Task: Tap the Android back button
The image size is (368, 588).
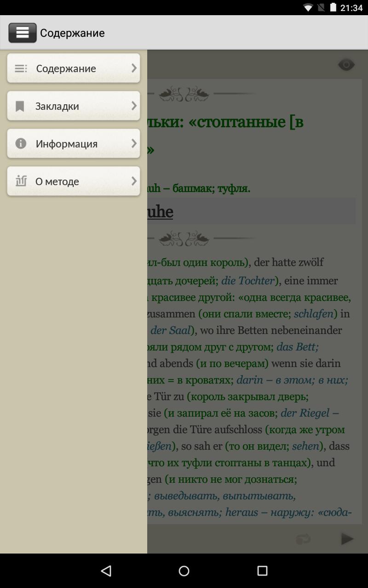Action: (106, 571)
